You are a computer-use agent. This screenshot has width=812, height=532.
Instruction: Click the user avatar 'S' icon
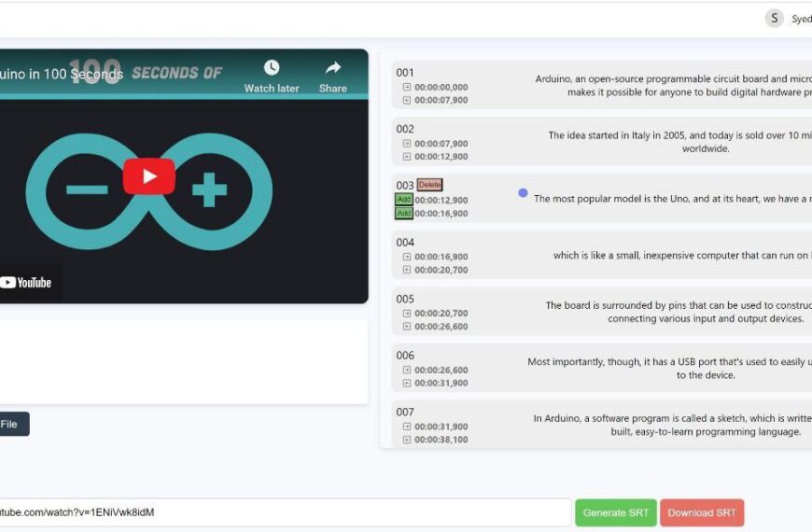774,19
